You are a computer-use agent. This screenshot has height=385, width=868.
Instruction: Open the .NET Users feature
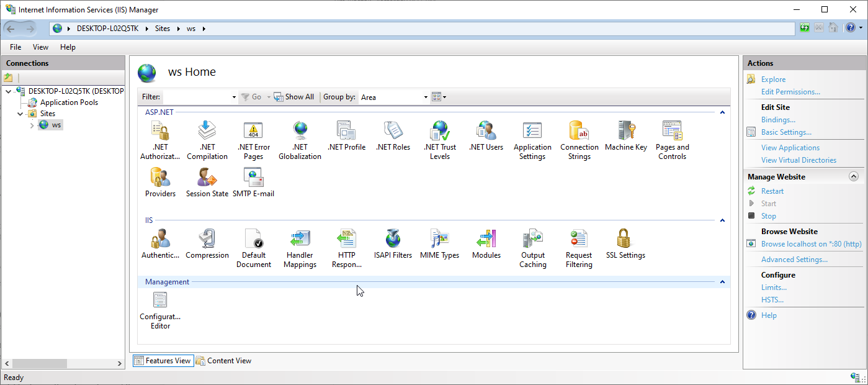tap(486, 135)
